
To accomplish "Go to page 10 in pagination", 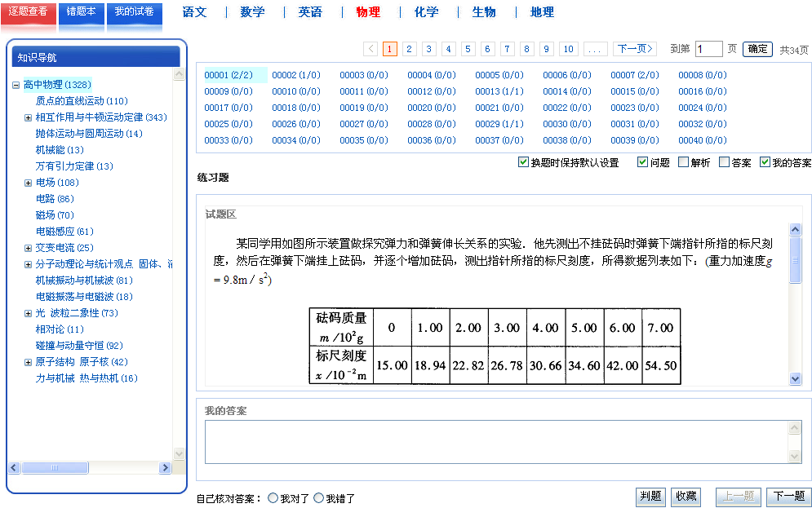I will pos(569,49).
